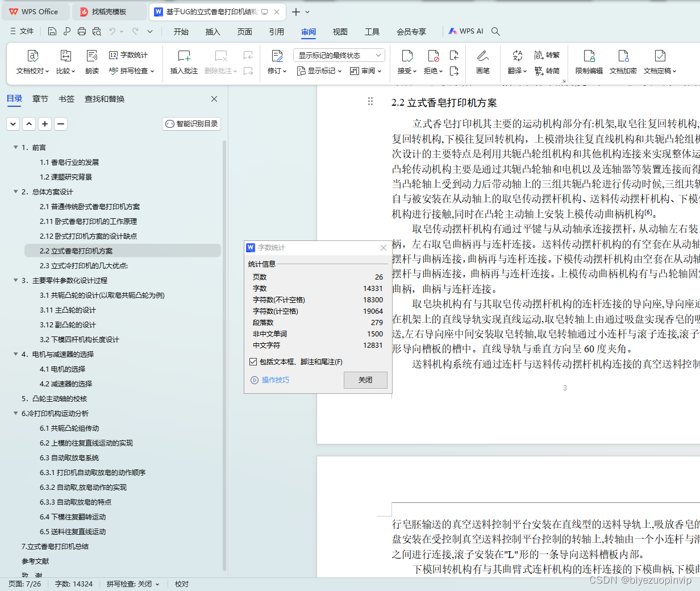Click 关闭 button in word count dialog
Image resolution: width=700 pixels, height=591 pixels.
365,380
